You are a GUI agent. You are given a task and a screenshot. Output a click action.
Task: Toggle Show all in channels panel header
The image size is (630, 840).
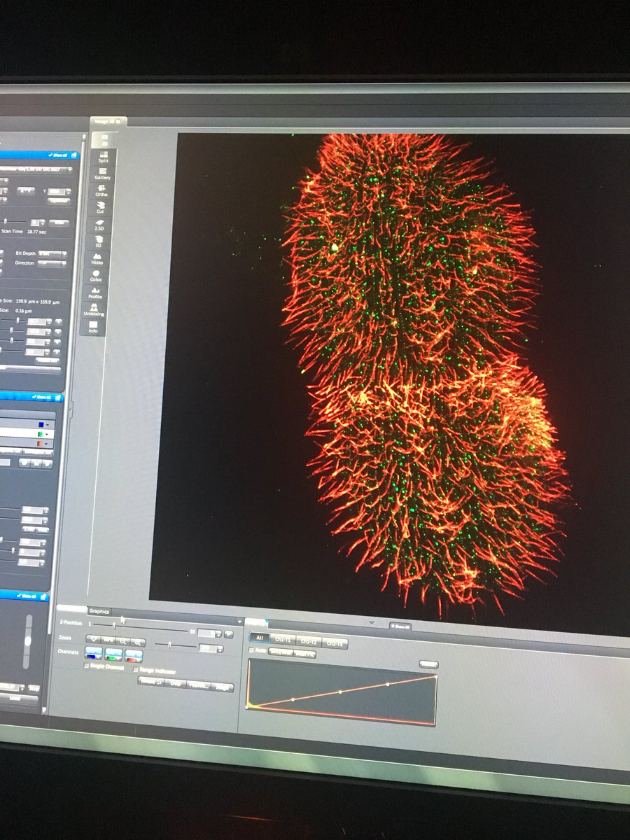click(x=41, y=397)
